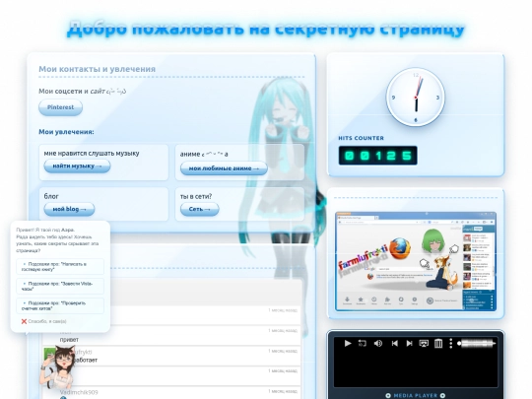The height and width of the screenshot is (399, 532).
Task: Dismiss guide with red X 'Спасибо, я сам(а)'
Action: coord(43,321)
